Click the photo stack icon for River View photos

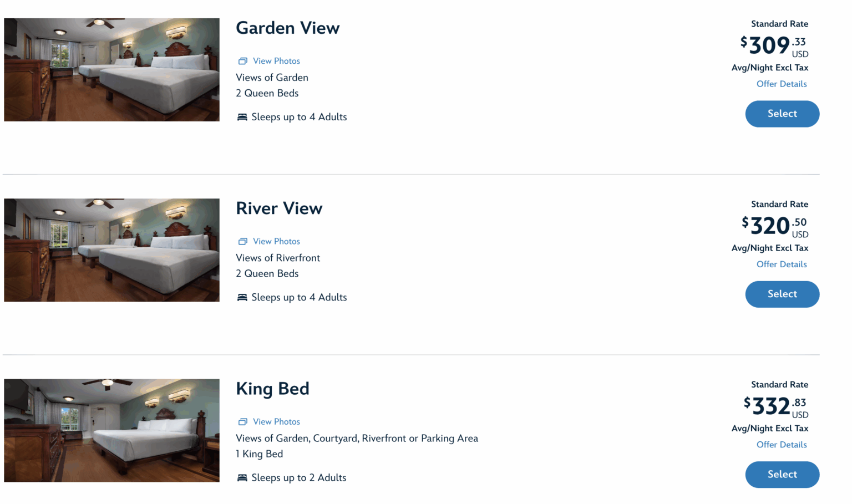pos(243,241)
